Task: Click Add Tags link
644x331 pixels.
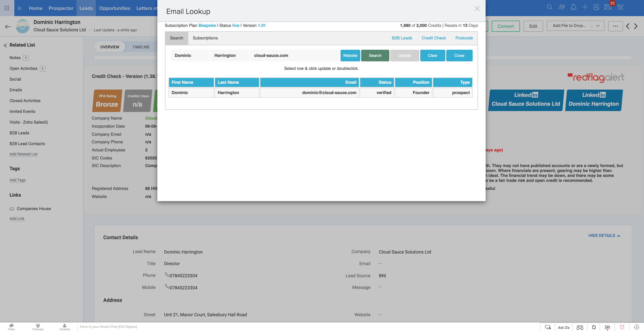Action: click(x=17, y=180)
